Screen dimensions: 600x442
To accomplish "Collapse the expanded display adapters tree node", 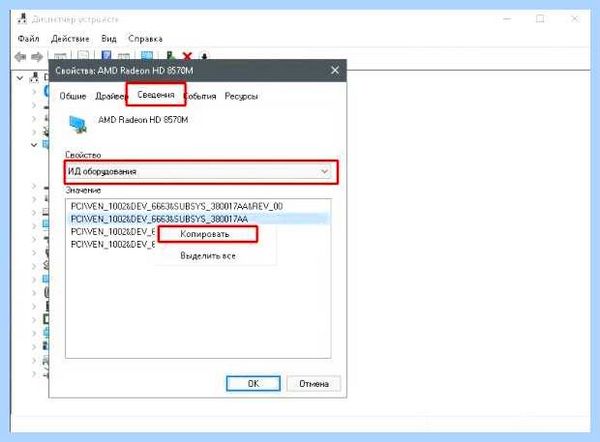I will [x=34, y=145].
